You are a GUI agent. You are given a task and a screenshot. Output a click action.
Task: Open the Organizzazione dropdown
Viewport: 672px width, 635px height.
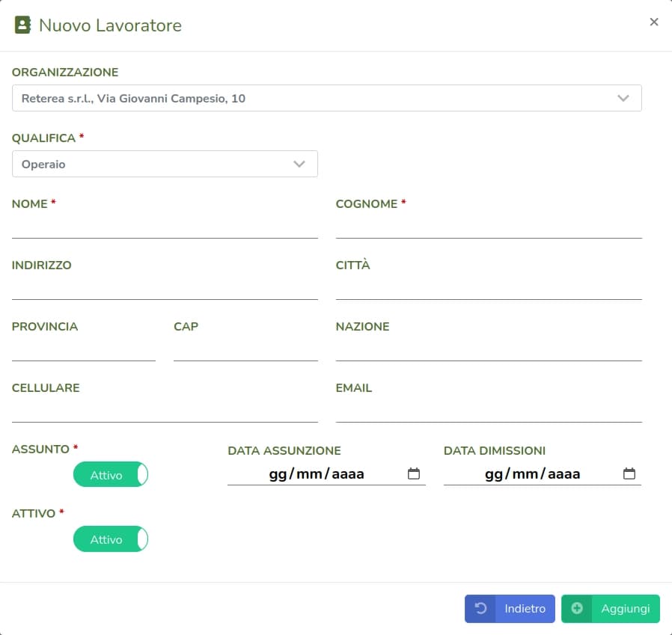(326, 98)
